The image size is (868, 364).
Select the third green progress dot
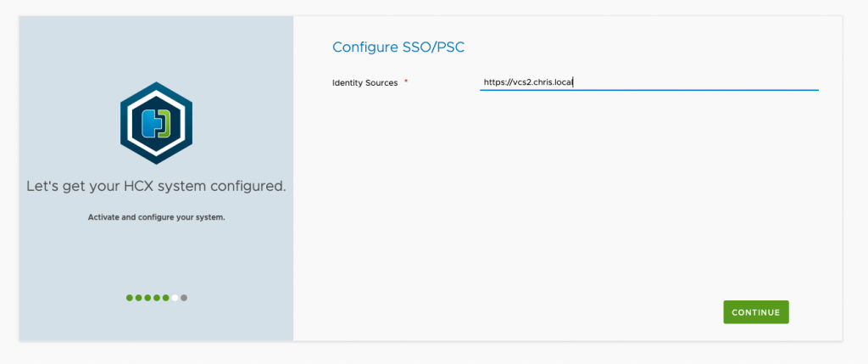coord(147,298)
